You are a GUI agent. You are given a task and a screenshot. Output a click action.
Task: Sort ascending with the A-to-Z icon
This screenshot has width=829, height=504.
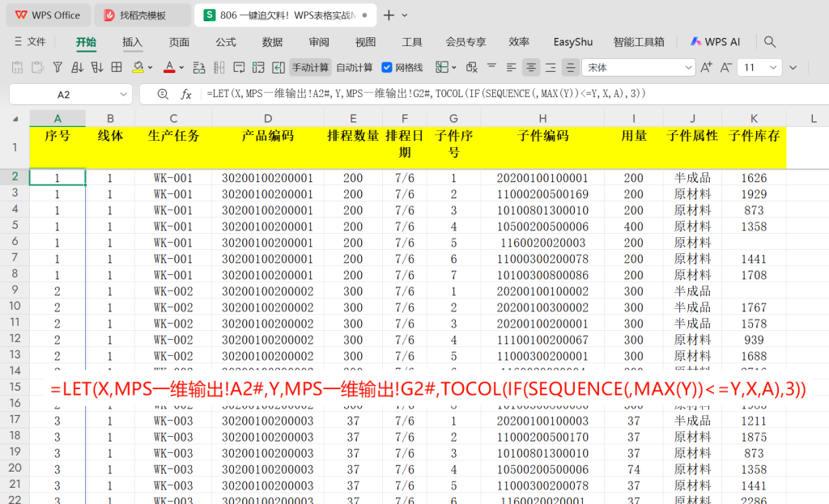pos(77,68)
